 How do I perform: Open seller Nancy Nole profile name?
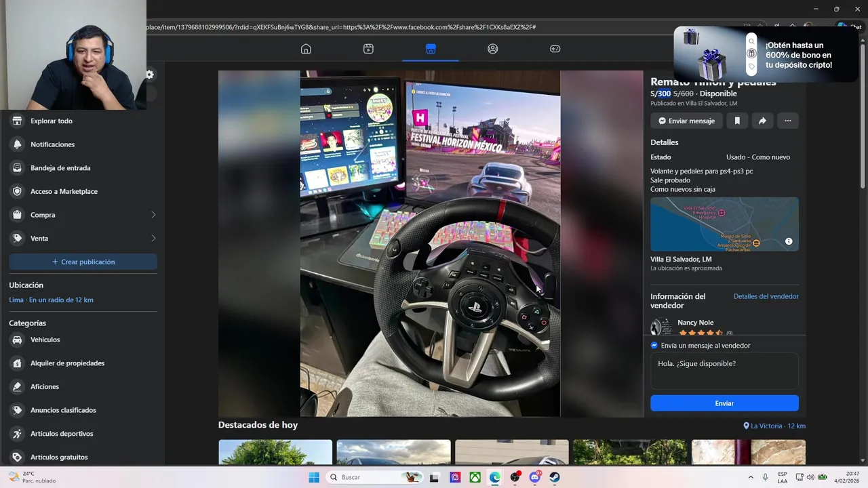(x=695, y=323)
